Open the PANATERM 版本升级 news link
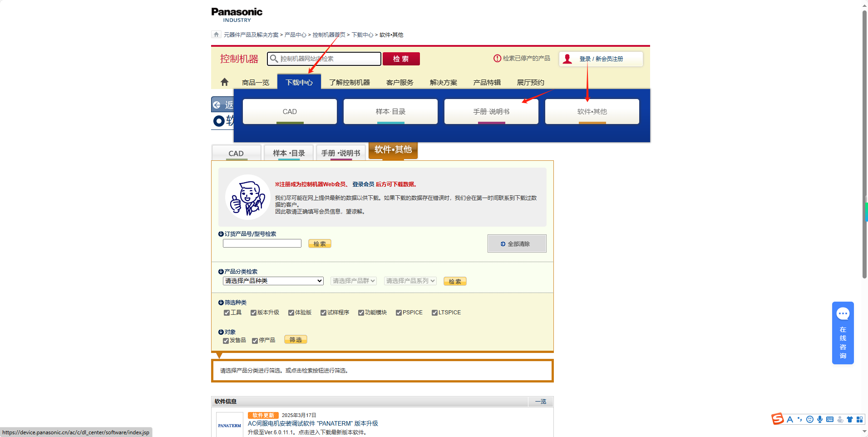Screen dimensions: 868x437 tap(313, 423)
